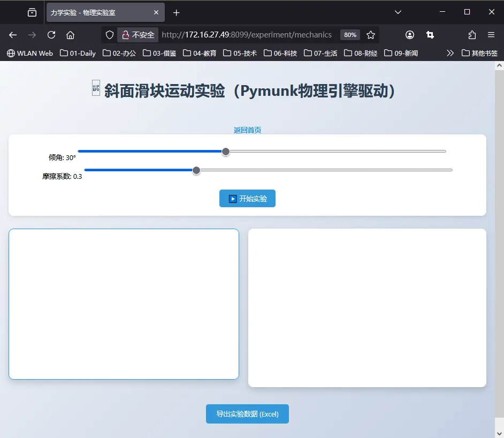Go back with the browser back arrow
Viewport: 504px width, 438px height.
coord(13,35)
